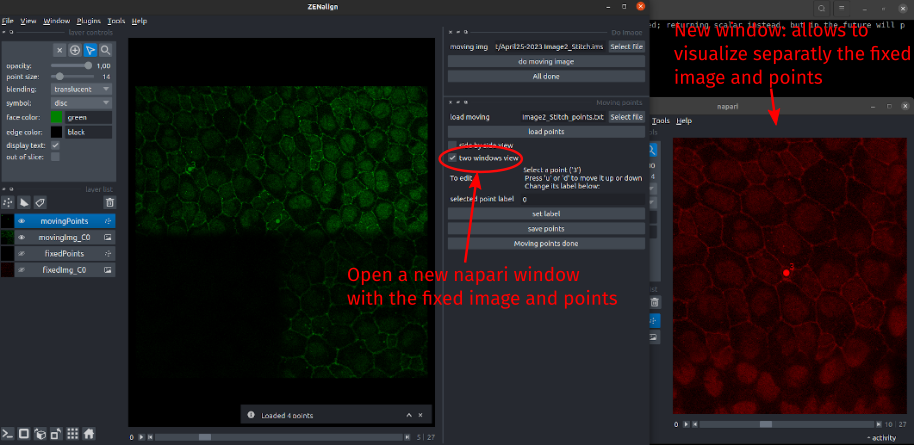The height and width of the screenshot is (445, 914).
Task: Create a new labels layer
Action: [x=40, y=202]
